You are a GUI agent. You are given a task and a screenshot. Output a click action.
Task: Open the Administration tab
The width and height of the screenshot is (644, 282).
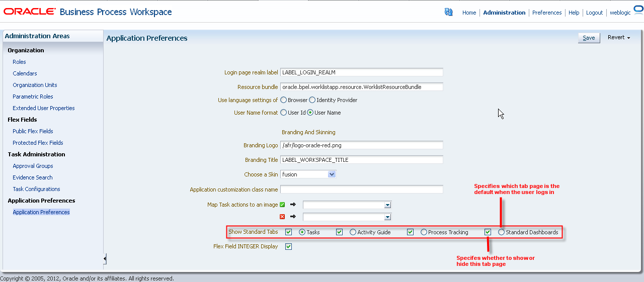tap(504, 13)
